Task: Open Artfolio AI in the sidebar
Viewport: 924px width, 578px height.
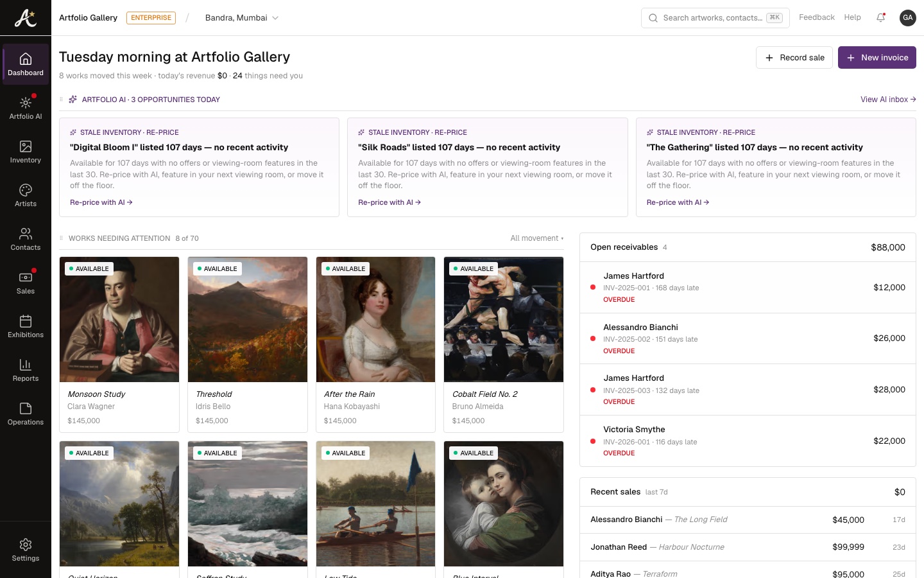Action: [26, 108]
